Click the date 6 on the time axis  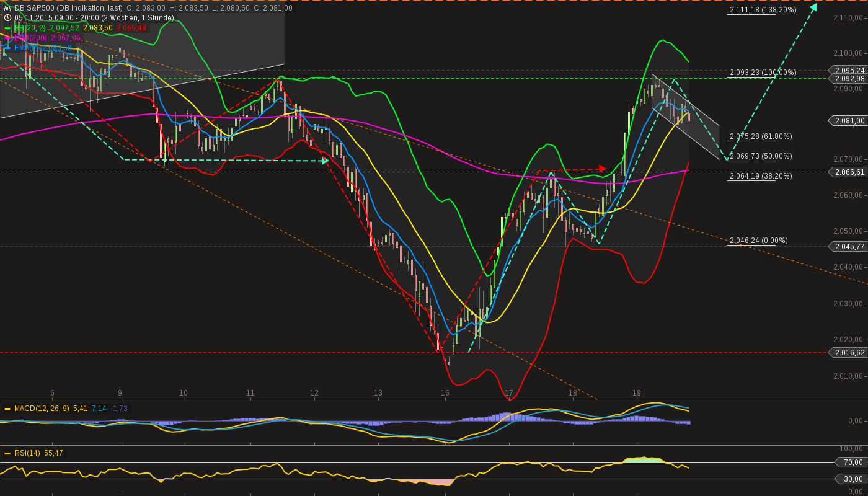tap(52, 393)
